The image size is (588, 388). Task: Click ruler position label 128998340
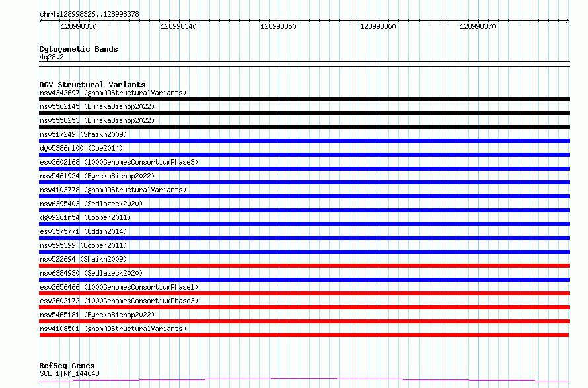tap(178, 26)
